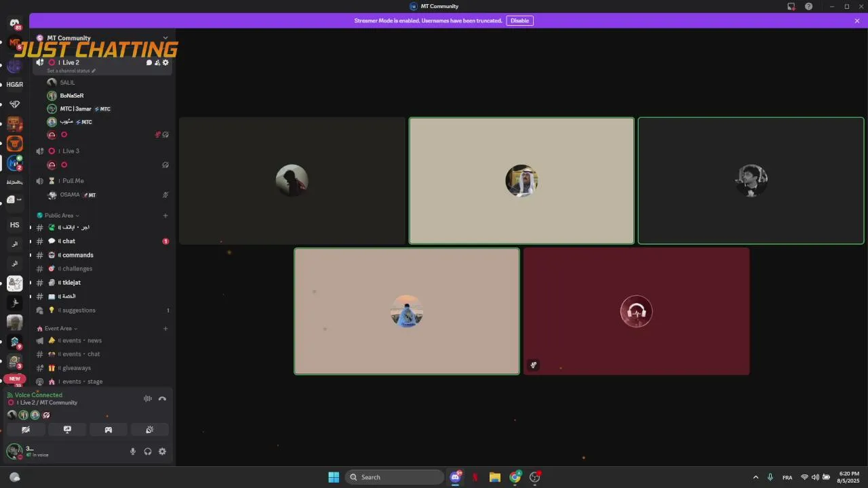This screenshot has height=488, width=868.
Task: Open the Windows Start menu
Action: coord(334,477)
